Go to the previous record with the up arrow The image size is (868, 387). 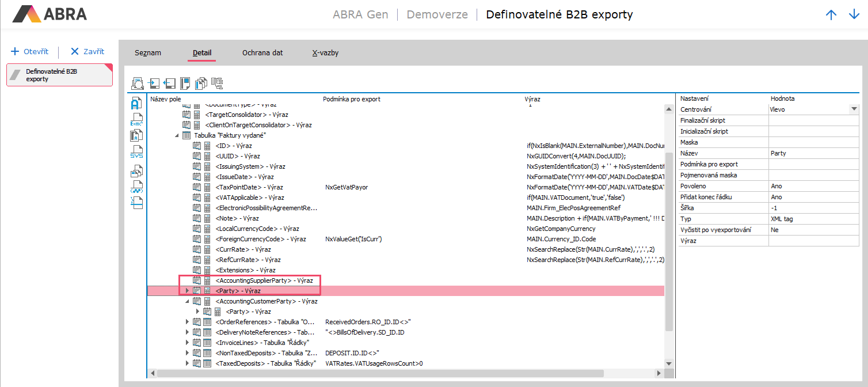[831, 15]
